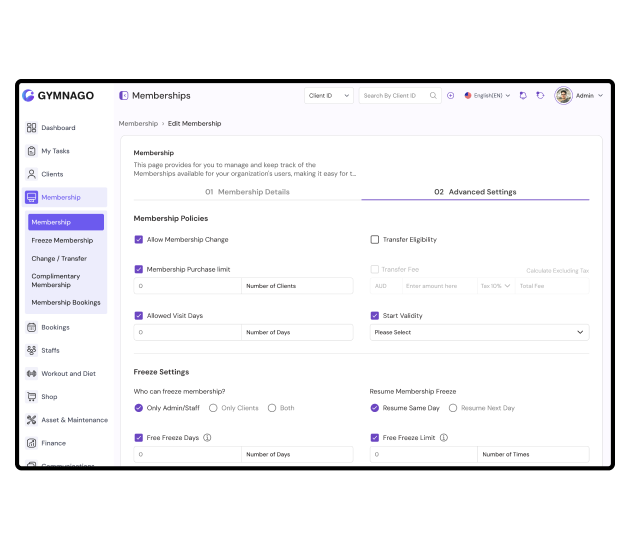Select Resume Next Day radio option
The height and width of the screenshot is (550, 630).
(x=453, y=408)
